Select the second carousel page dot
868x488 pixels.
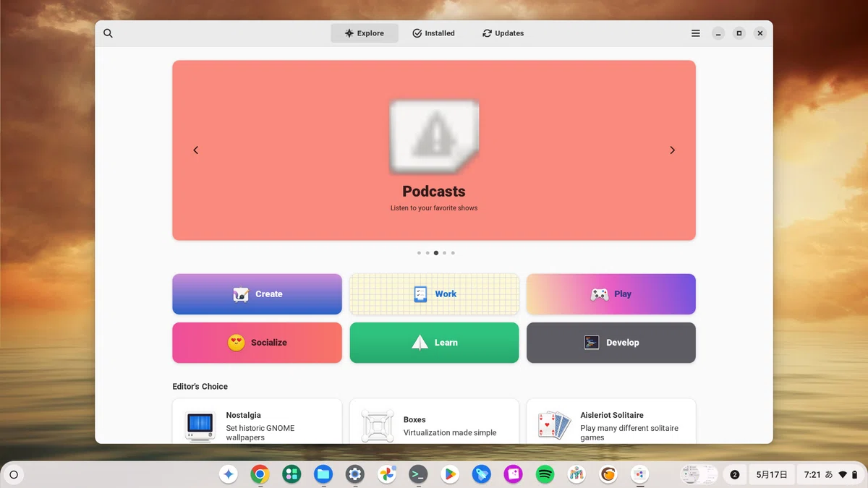[x=427, y=253]
